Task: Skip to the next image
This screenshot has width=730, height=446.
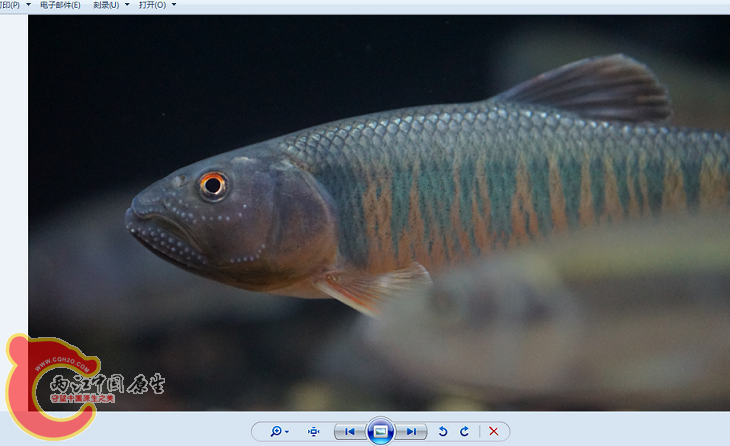Action: [410, 431]
